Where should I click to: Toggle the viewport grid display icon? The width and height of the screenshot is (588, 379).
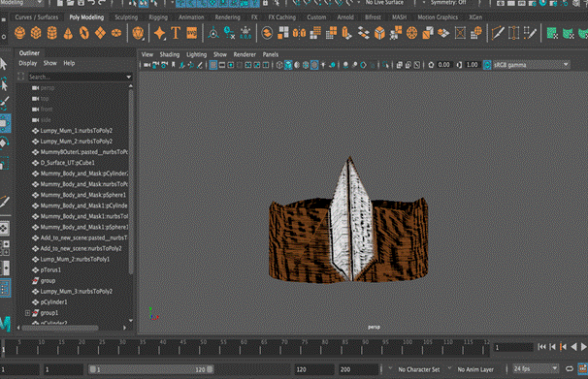[x=213, y=65]
